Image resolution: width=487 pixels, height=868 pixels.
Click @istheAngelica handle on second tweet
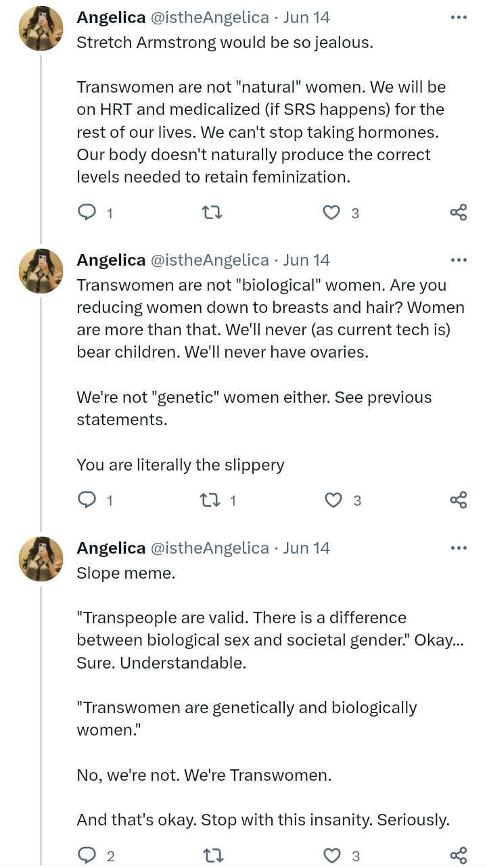coord(208,260)
